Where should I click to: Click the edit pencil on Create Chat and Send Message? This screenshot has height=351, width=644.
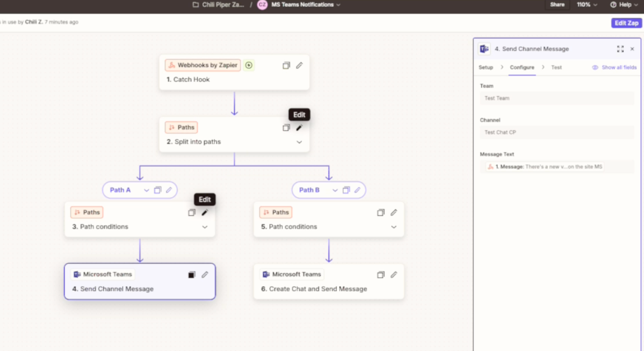click(x=394, y=275)
